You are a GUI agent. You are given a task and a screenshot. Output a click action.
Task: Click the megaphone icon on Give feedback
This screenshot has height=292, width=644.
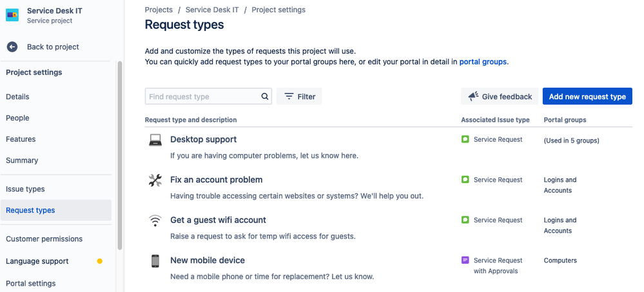pyautogui.click(x=473, y=97)
